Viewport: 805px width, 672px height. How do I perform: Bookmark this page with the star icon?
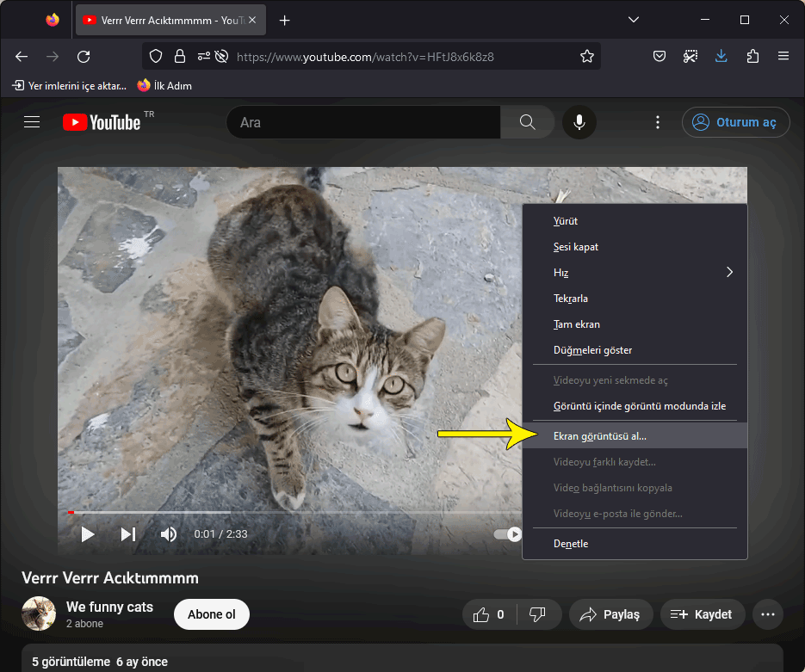pyautogui.click(x=587, y=57)
